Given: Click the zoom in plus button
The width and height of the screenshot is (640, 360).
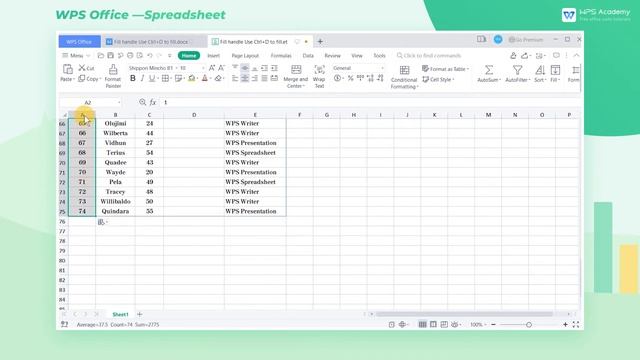Looking at the screenshot, I should coord(565,324).
